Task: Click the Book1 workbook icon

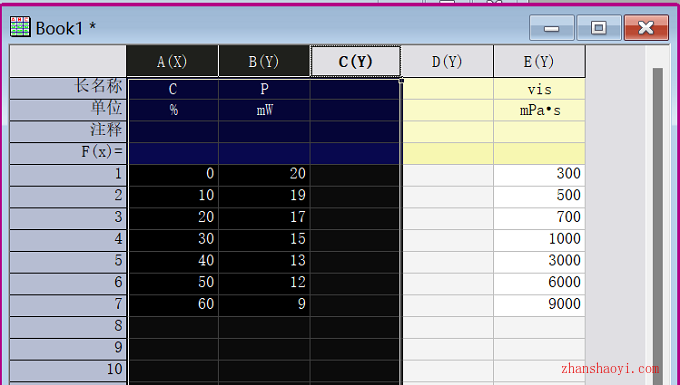Action: tap(20, 27)
